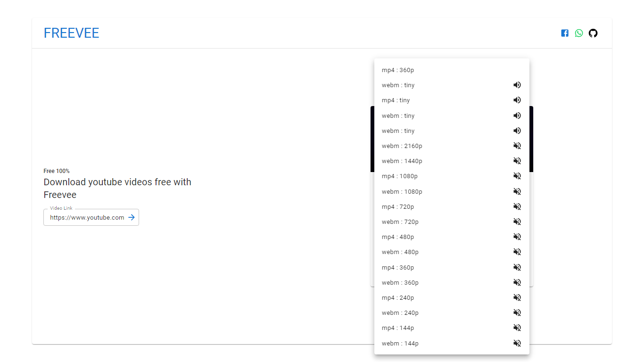This screenshot has width=644, height=362.
Task: Click the muted speaker icon beside mp4 : 480p
Action: pyautogui.click(x=517, y=237)
